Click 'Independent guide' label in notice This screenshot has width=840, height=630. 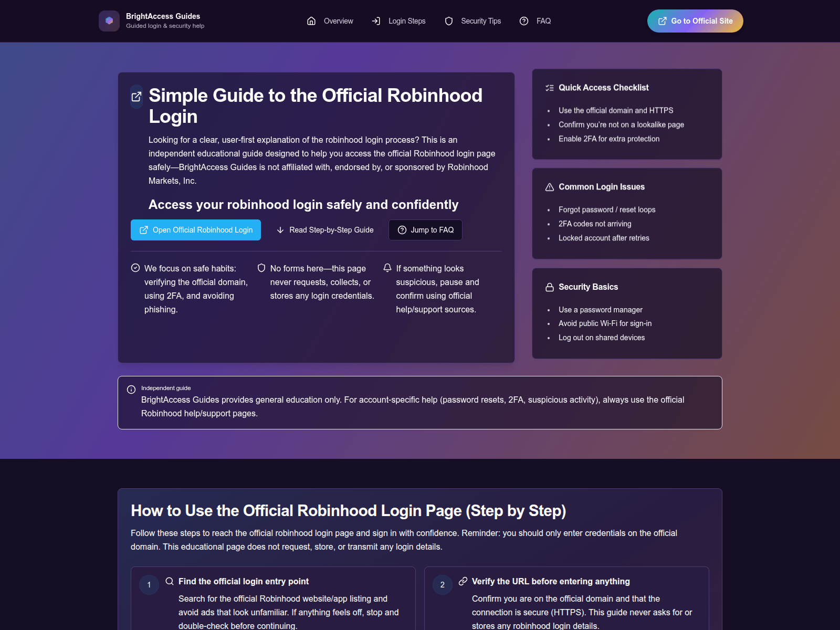(x=166, y=388)
